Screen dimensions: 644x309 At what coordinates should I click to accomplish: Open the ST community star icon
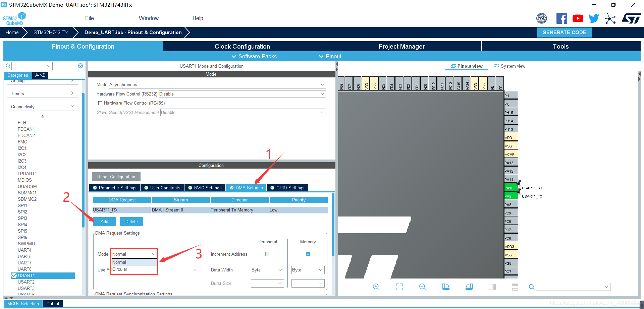click(610, 18)
